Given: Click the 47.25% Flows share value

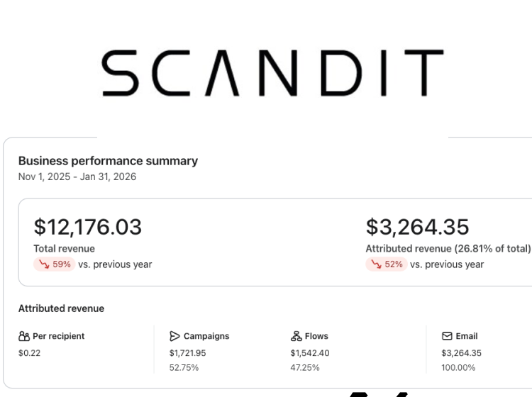Looking at the screenshot, I should tap(305, 367).
